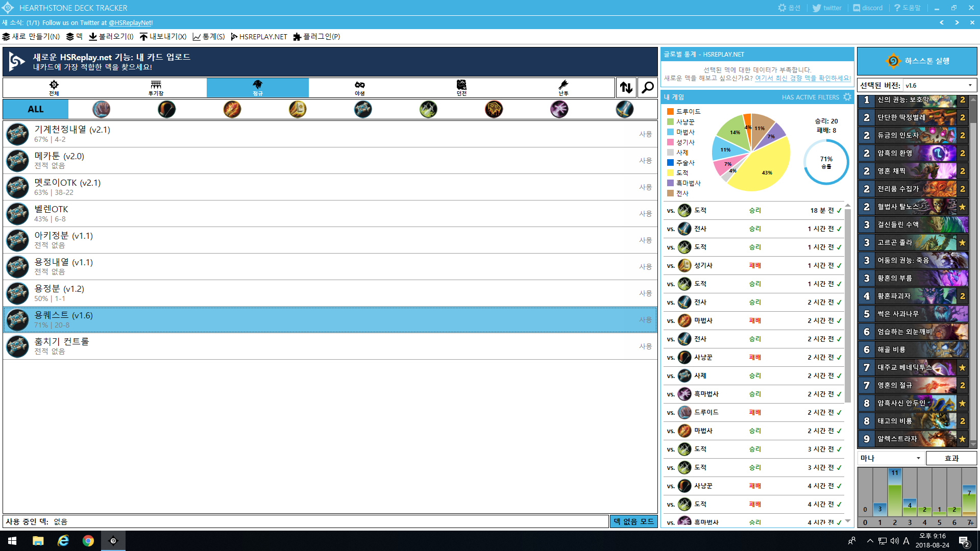The width and height of the screenshot is (980, 551).
Task: Open Windows Start menu
Action: point(12,541)
